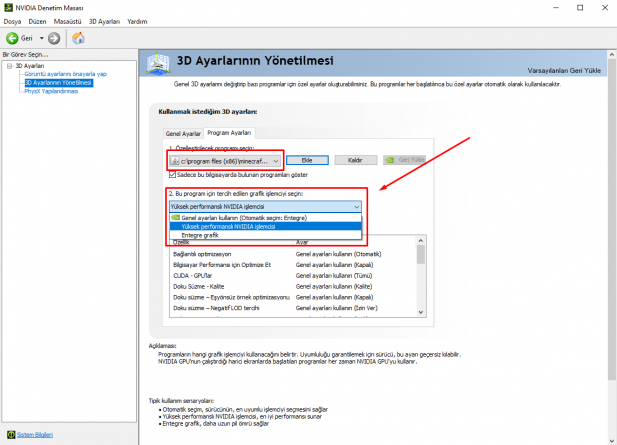Select Görüntü ayarlarını önayarla yap
The image size is (617, 445).
[65, 74]
